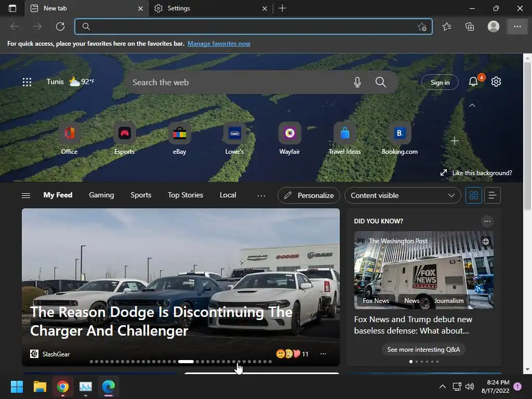Click Like this background link

pos(476,172)
